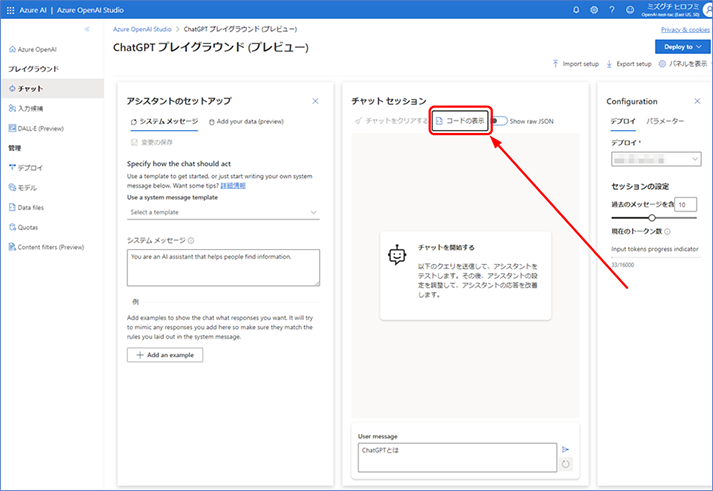This screenshot has height=491, width=713.
Task: Open Select a template dropdown
Action: [223, 212]
